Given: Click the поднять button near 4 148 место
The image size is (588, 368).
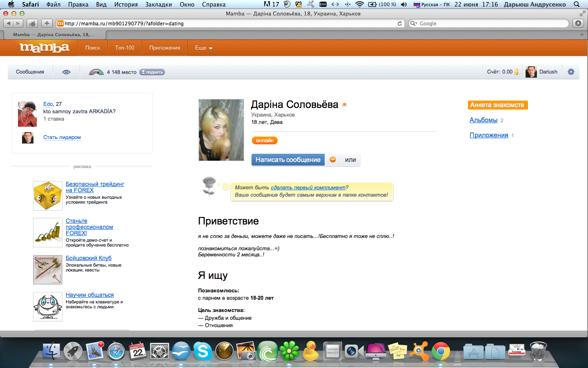Looking at the screenshot, I should tap(152, 72).
